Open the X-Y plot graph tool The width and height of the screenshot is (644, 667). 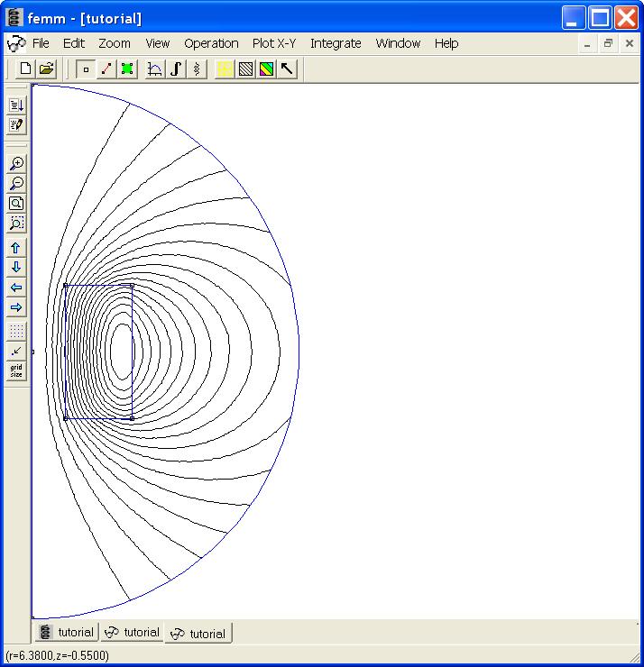pos(154,69)
